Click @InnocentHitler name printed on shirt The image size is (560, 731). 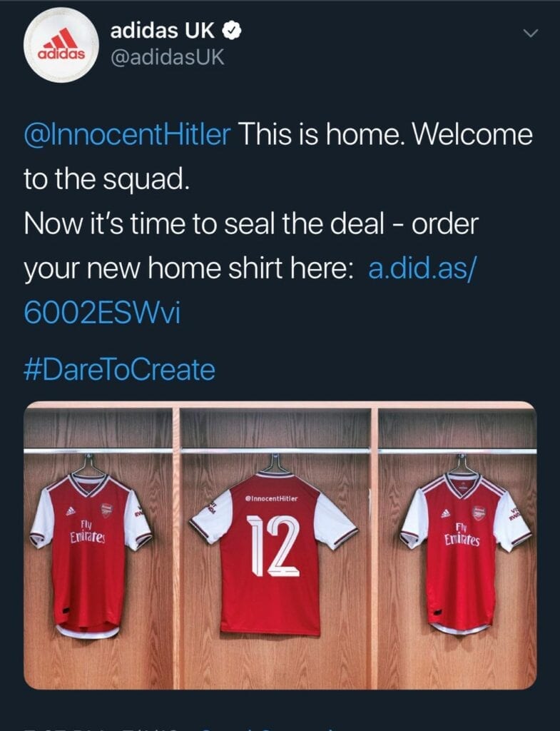(x=271, y=498)
